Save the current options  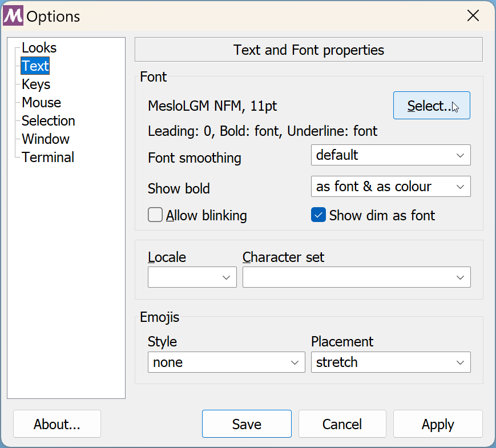247,423
